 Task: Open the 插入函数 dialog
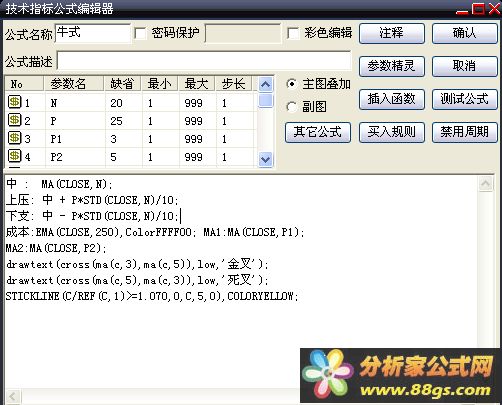click(x=392, y=99)
